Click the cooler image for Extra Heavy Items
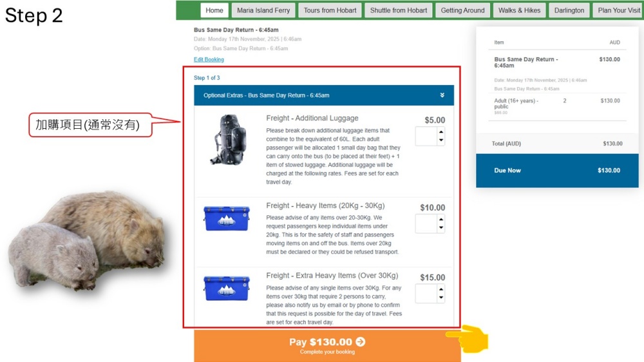Image resolution: width=644 pixels, height=362 pixels. (227, 288)
